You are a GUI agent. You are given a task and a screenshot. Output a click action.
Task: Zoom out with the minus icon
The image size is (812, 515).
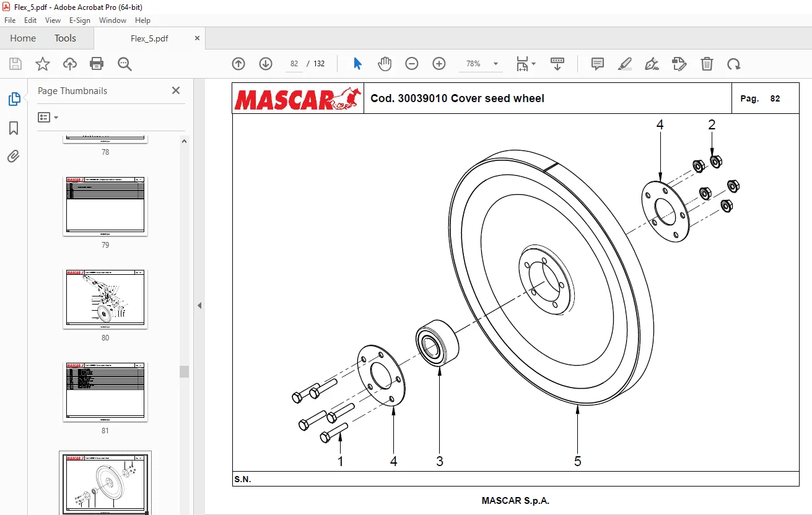(x=412, y=64)
